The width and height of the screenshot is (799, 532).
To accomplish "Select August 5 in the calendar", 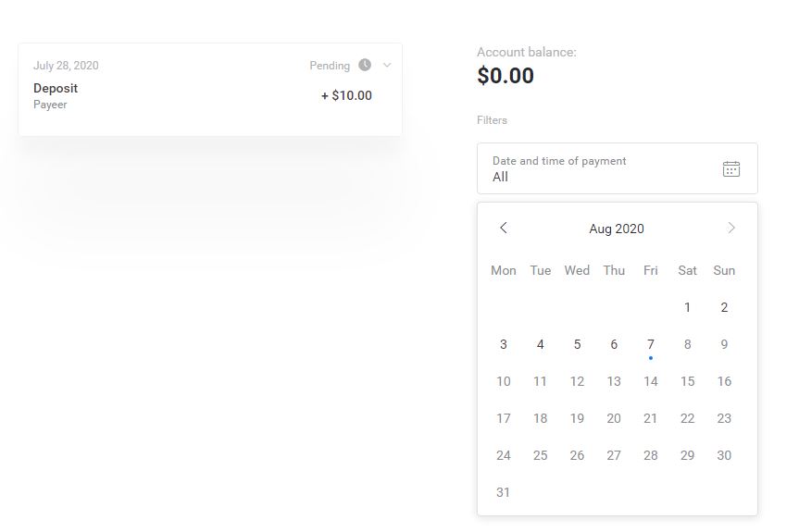I will click(x=577, y=344).
